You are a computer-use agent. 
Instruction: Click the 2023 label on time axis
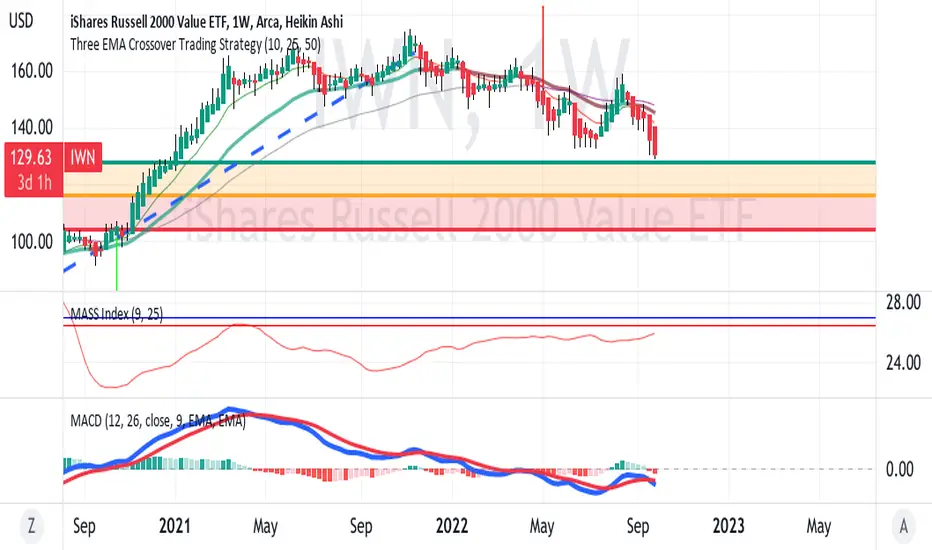[728, 526]
